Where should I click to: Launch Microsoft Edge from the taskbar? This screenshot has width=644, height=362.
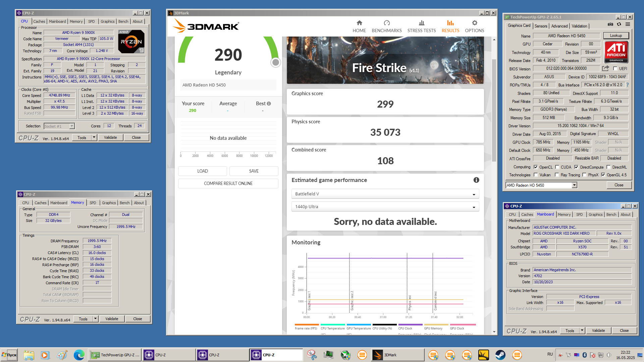pyautogui.click(x=79, y=355)
